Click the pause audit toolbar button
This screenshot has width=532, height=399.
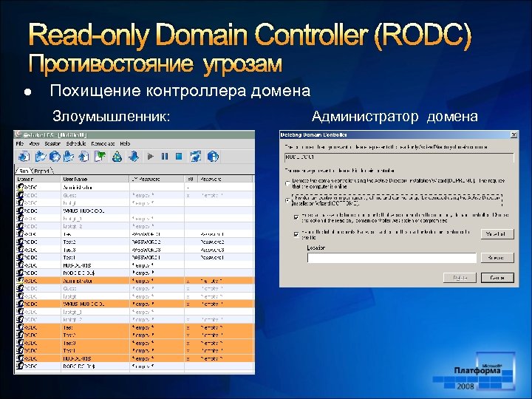pos(165,157)
